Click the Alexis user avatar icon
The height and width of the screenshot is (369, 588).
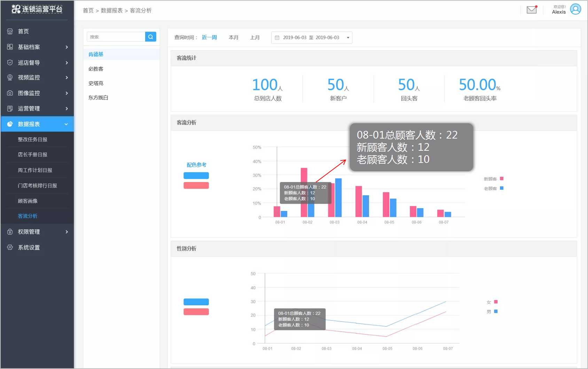tap(575, 9)
